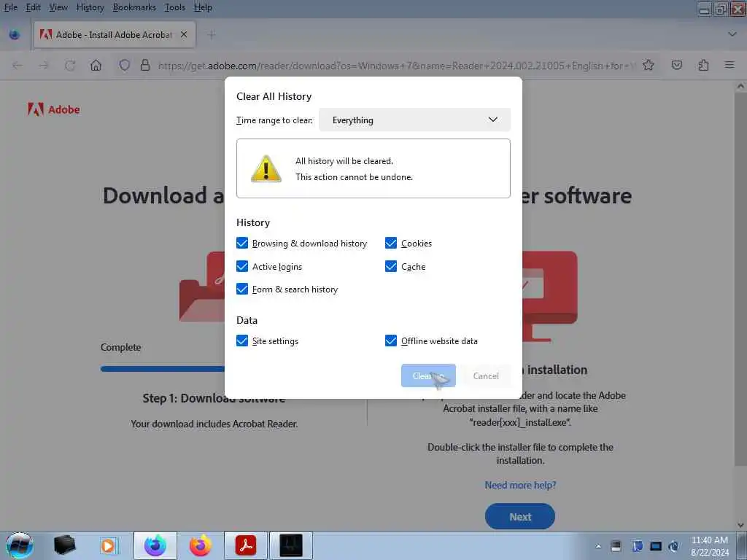Uncheck Offline website data
This screenshot has width=747, height=560.
[x=391, y=341]
